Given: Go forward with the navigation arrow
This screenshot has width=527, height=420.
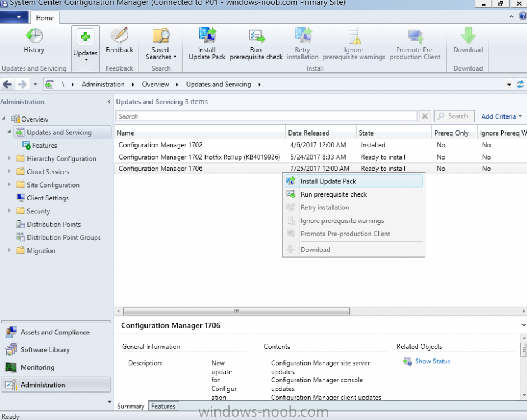Looking at the screenshot, I should (x=22, y=85).
